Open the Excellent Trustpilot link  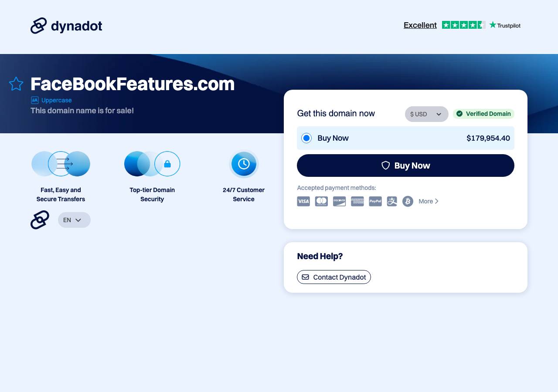420,25
